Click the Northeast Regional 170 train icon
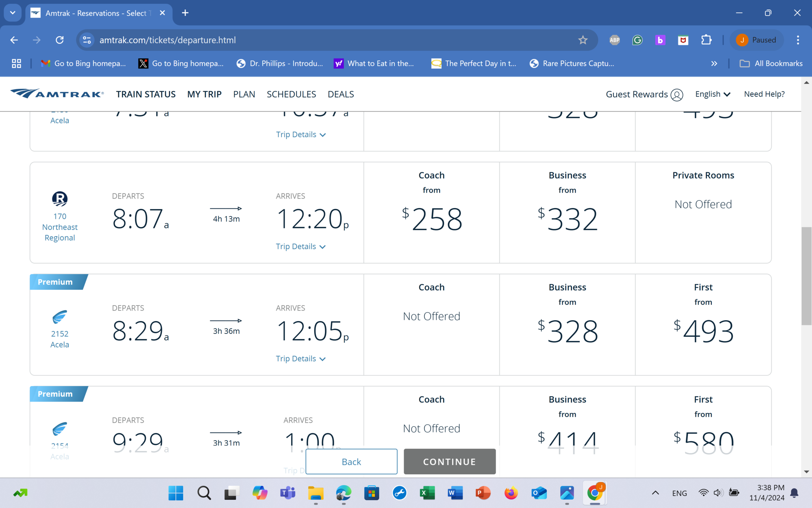The width and height of the screenshot is (812, 508). pos(60,199)
